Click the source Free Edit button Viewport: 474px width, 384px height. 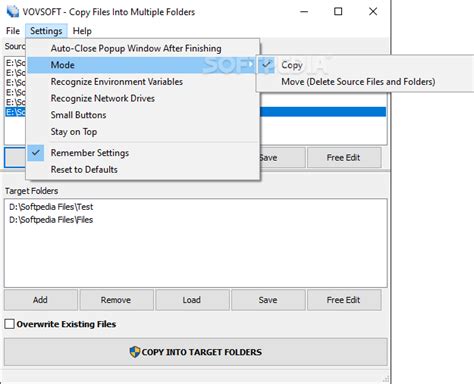pos(344,157)
